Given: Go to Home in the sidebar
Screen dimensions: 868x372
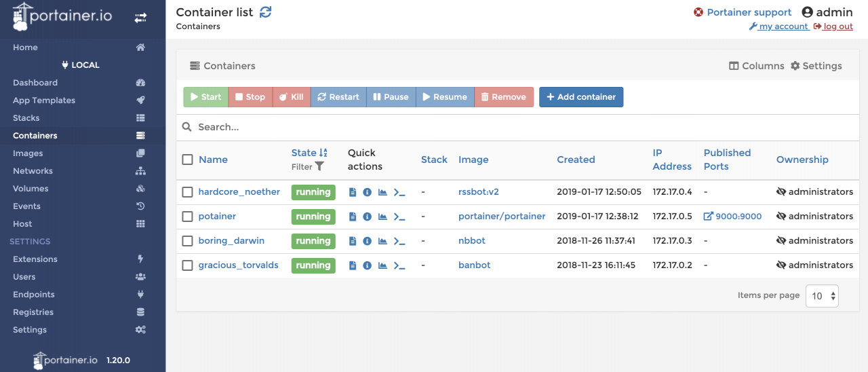Looking at the screenshot, I should pyautogui.click(x=83, y=48).
